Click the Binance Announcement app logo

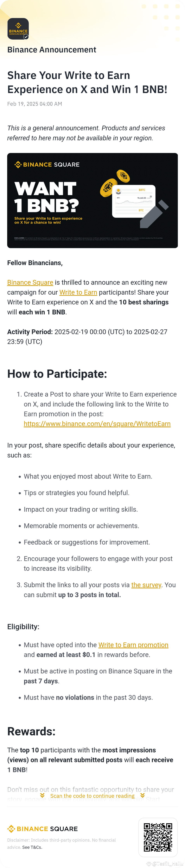click(18, 29)
